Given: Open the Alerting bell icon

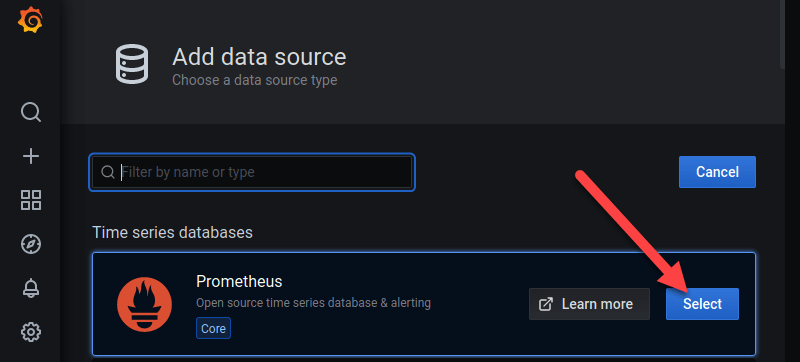Looking at the screenshot, I should pos(31,289).
